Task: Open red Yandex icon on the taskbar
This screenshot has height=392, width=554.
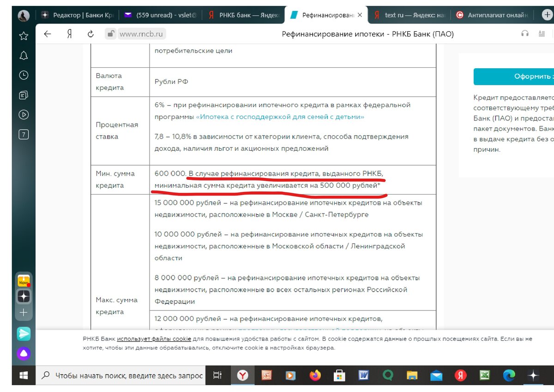Action: [460, 375]
